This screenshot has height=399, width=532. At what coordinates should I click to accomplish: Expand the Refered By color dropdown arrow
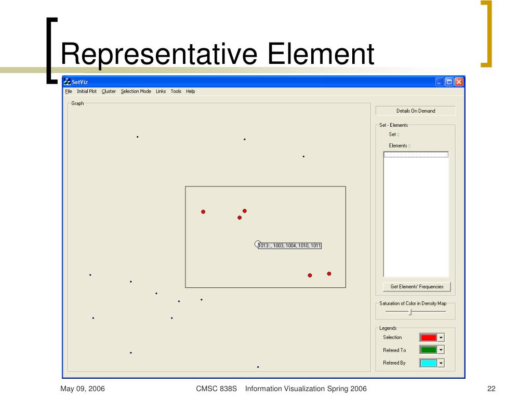441,363
